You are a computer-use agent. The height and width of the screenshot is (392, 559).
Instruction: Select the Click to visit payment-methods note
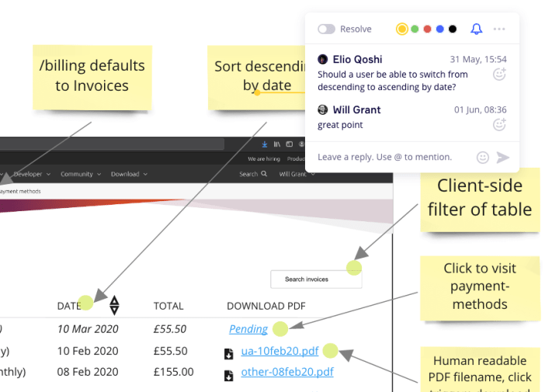tap(480, 288)
